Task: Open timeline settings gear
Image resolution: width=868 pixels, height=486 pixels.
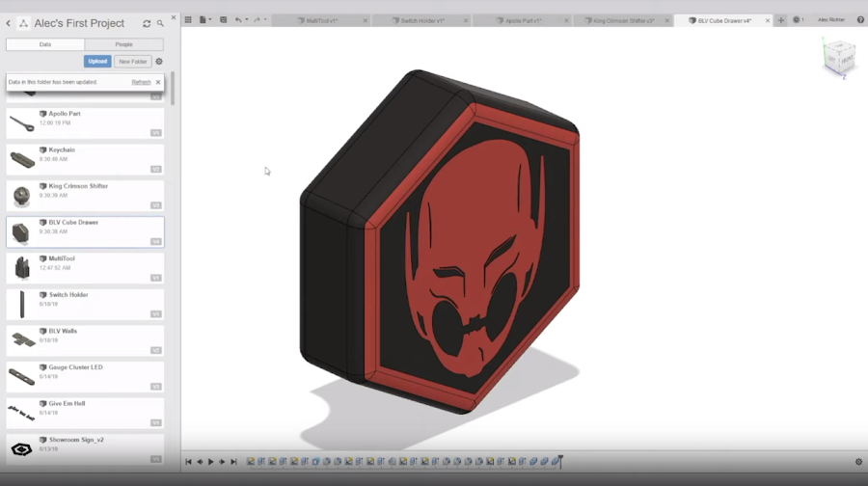Action: (x=858, y=462)
